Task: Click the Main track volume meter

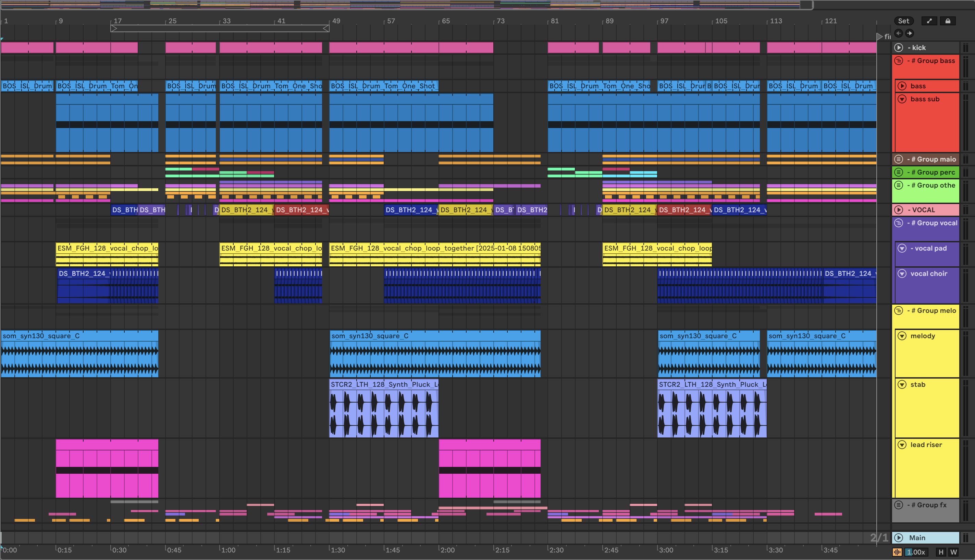Action: (x=965, y=538)
